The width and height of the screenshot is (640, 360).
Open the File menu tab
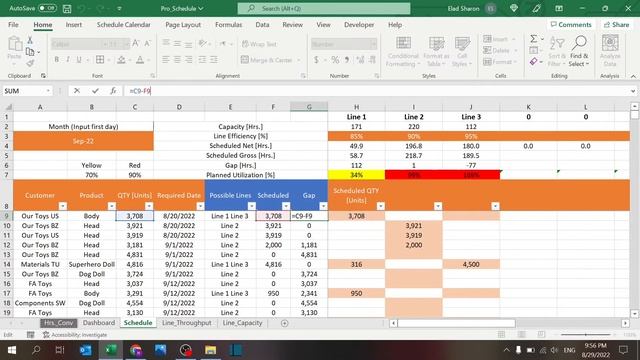[x=13, y=25]
